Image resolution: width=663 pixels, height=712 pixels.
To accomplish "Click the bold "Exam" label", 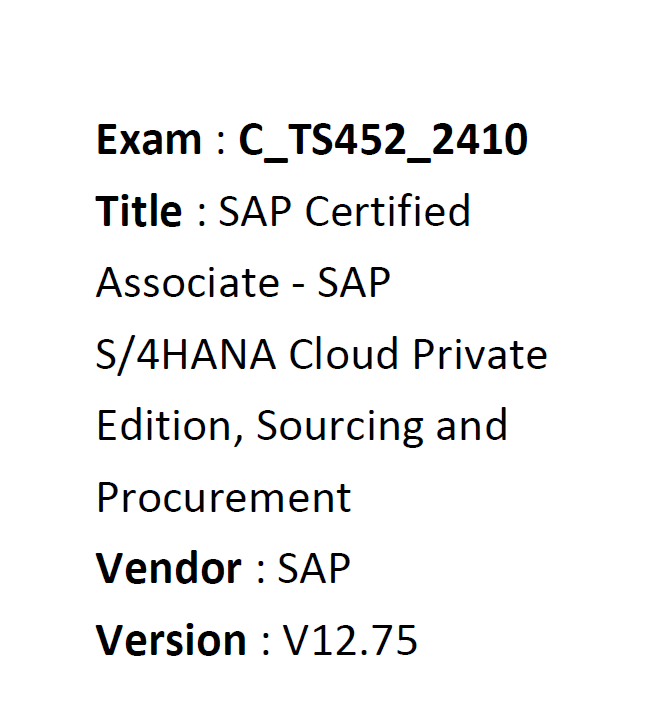I will pyautogui.click(x=148, y=141).
